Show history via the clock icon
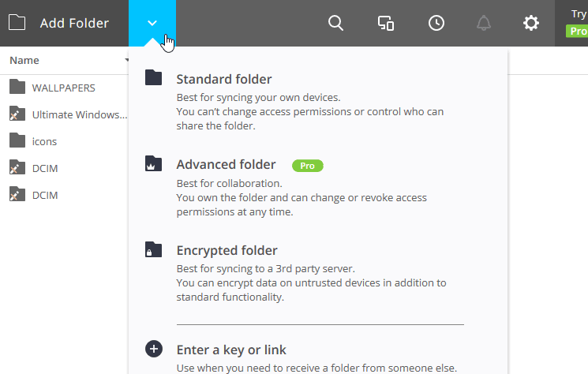588x374 pixels. click(x=436, y=23)
